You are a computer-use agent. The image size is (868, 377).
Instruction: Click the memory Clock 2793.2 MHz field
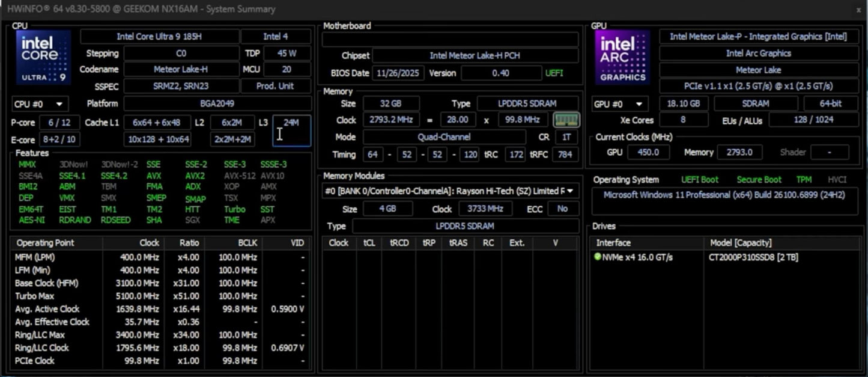[x=391, y=120]
